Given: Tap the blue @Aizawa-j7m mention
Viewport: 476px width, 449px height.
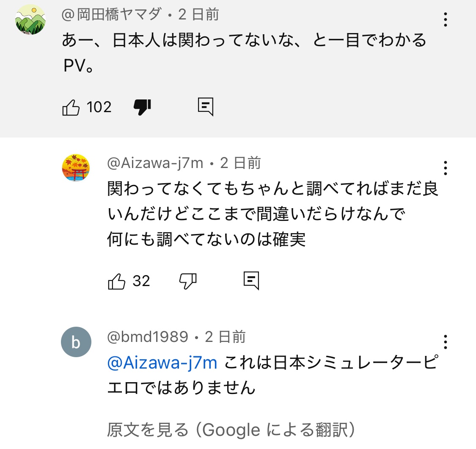Looking at the screenshot, I should point(162,363).
